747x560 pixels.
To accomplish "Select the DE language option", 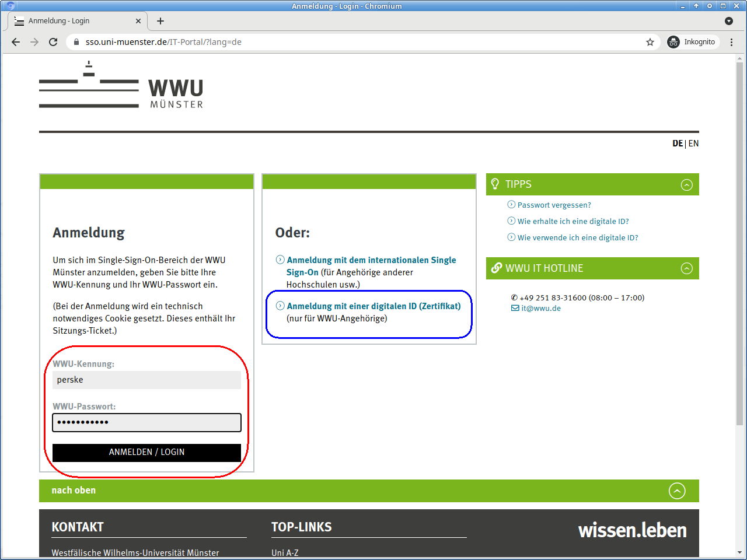I will (677, 143).
